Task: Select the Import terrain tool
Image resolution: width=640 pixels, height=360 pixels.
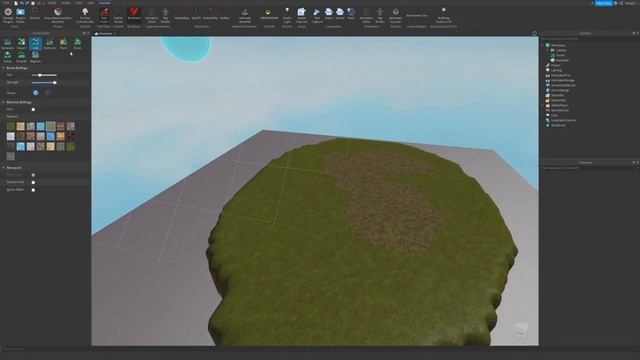Action: pos(21,44)
